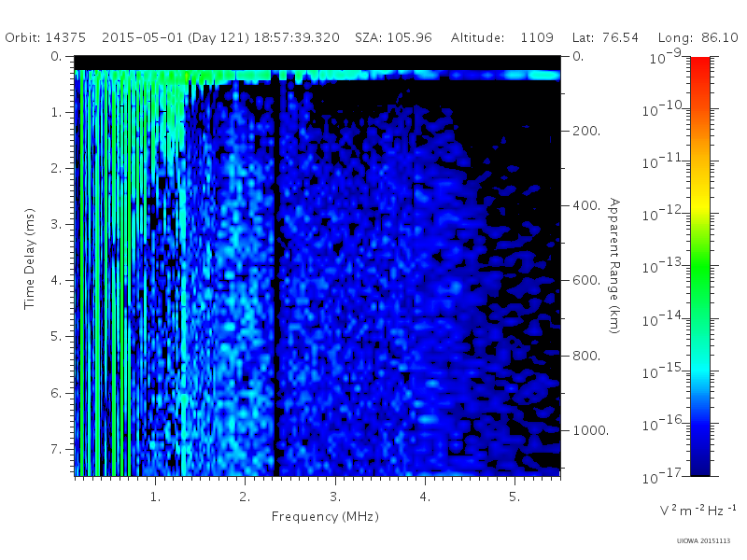Click the "Time Delay (ms)" axis label
The image size is (747, 560).
(30, 259)
